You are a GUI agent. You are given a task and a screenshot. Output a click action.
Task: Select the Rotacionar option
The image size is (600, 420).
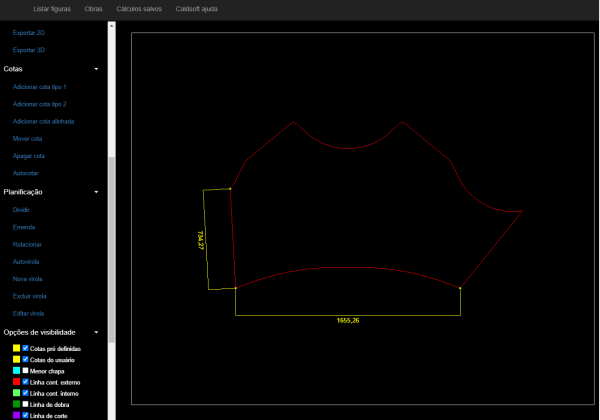tap(27, 244)
